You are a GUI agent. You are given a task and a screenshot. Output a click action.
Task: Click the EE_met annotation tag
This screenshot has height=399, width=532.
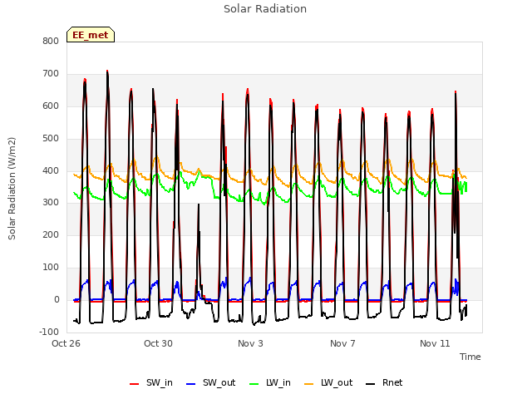[x=91, y=35]
